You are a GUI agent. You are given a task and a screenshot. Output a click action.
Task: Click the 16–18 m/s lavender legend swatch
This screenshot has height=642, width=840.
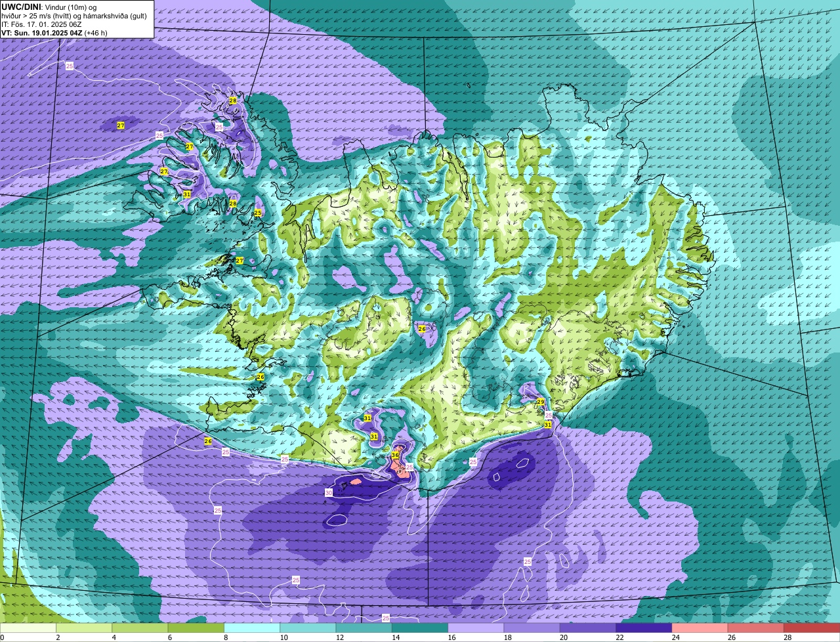476,628
